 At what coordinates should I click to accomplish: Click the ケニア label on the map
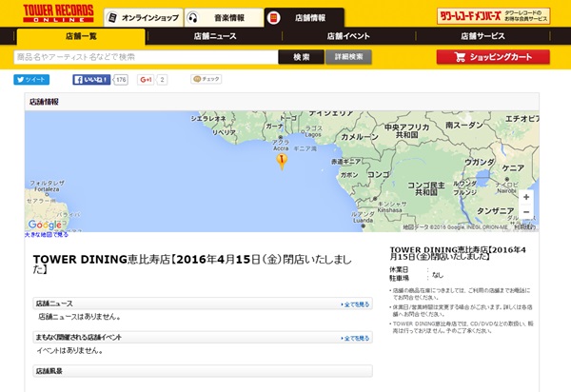pyautogui.click(x=513, y=167)
